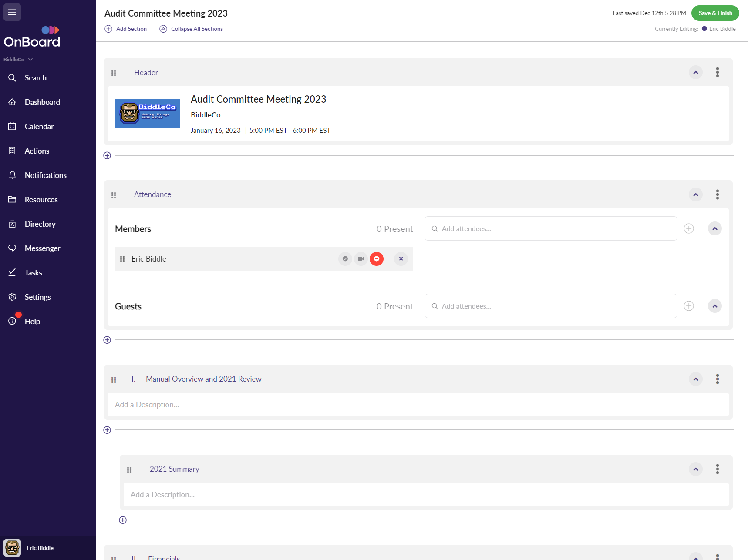This screenshot has width=748, height=560.
Task: Open Calendar from the sidebar
Action: tap(39, 127)
